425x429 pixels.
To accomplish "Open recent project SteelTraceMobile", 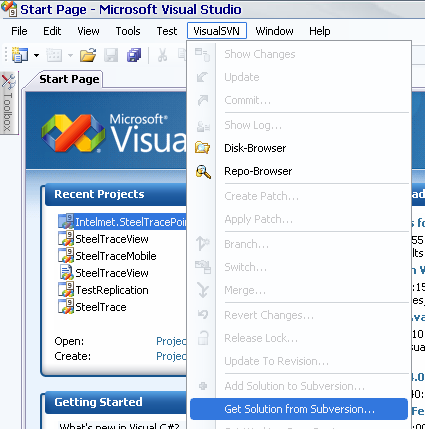I will (x=116, y=256).
